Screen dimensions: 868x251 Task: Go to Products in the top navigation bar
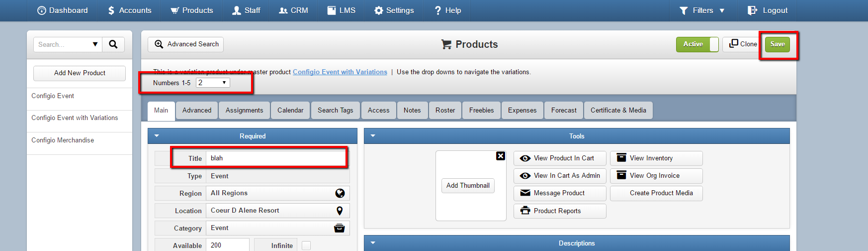(x=192, y=10)
